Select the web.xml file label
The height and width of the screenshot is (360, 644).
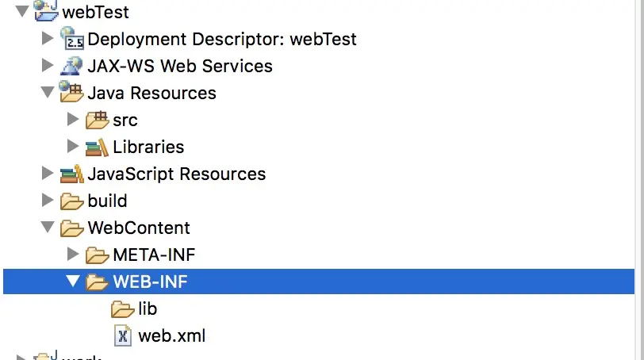[x=171, y=335]
